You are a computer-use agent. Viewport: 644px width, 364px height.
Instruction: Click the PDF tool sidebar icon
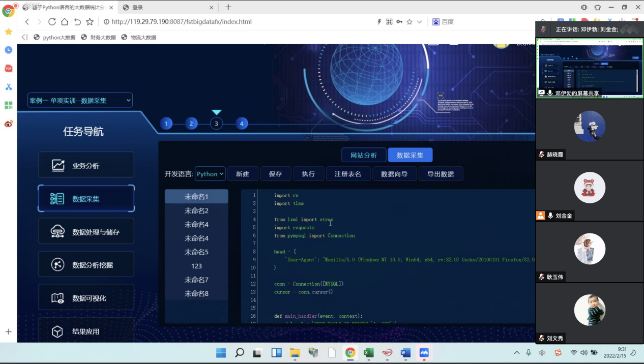[x=9, y=68]
